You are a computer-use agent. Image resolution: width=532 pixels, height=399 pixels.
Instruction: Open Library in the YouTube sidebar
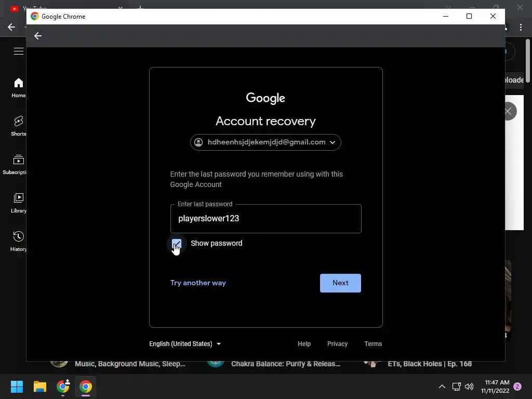pos(18,203)
